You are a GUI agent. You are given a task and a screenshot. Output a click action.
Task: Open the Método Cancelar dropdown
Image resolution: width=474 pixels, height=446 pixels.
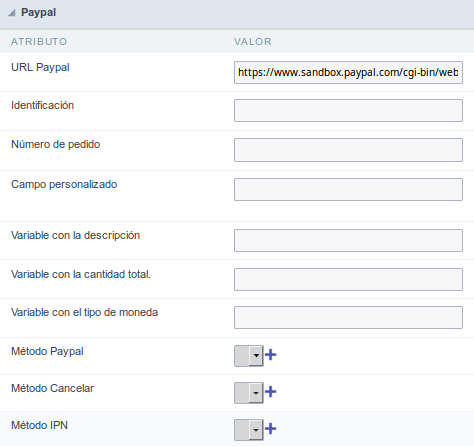pos(249,393)
